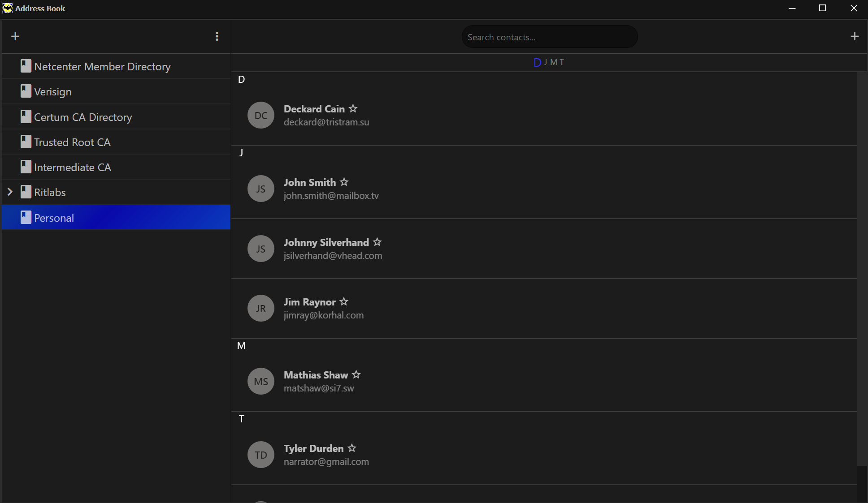Click the Jim Raynor JR avatar

click(261, 308)
